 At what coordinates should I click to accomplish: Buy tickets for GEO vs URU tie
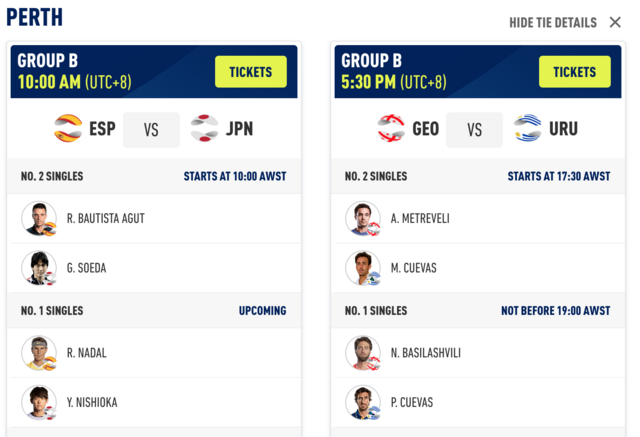pos(574,72)
